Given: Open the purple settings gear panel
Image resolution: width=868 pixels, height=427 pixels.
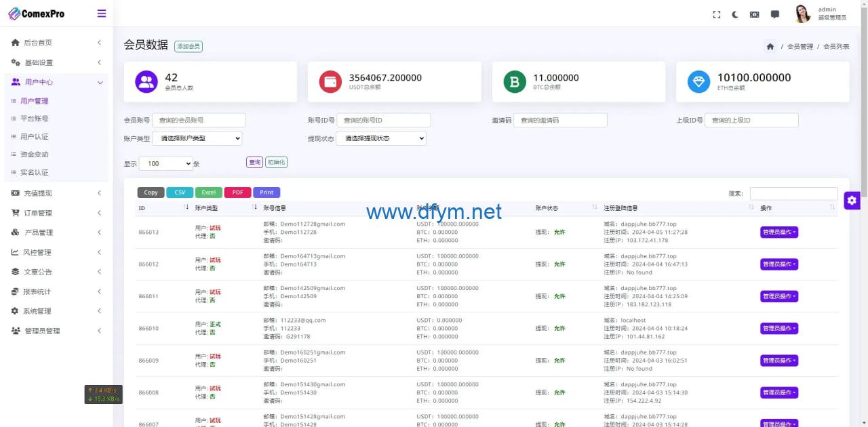Looking at the screenshot, I should 852,200.
